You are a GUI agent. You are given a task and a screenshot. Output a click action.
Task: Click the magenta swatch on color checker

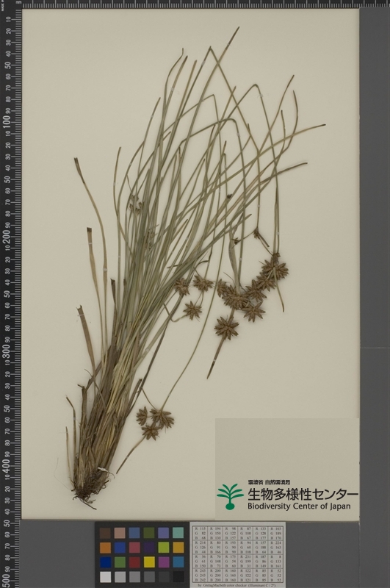coord(164,562)
